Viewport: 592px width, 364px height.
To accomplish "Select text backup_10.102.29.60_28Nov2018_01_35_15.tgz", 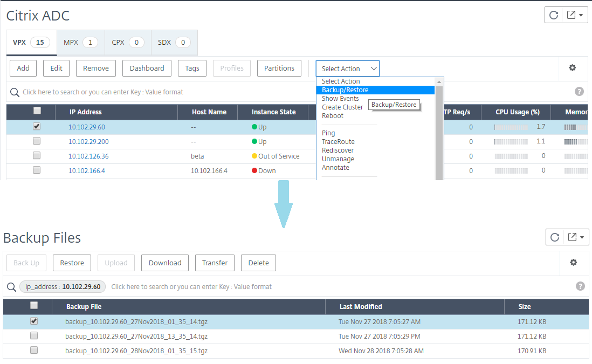I will click(x=136, y=351).
